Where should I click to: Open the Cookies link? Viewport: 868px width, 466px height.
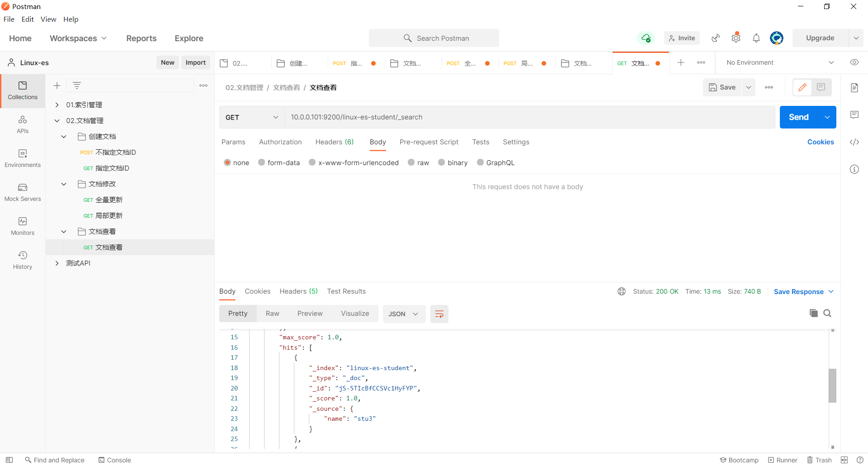click(821, 142)
